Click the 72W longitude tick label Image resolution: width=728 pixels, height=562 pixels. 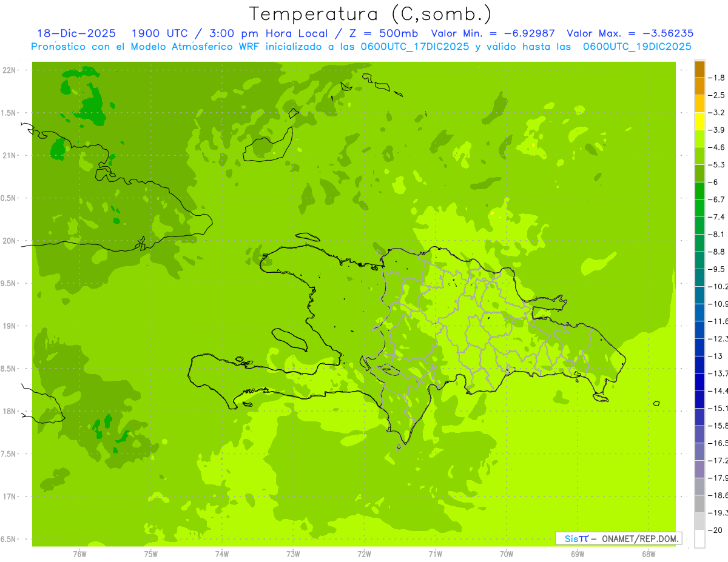[x=364, y=554]
